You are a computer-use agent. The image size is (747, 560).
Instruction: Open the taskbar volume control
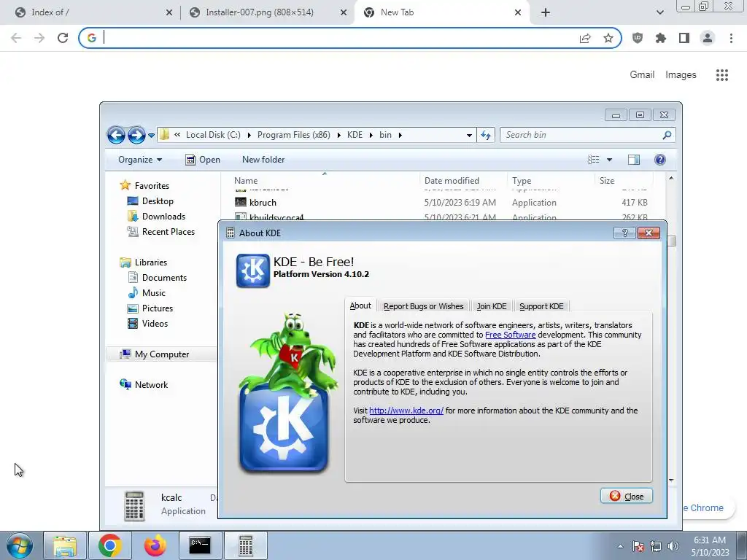pyautogui.click(x=673, y=546)
